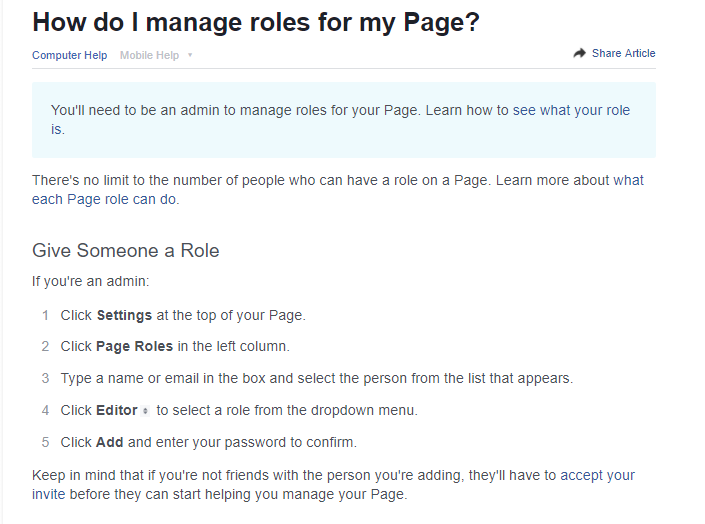Select the 'Give Someone a Role' heading
Viewport: 705px width, 524px height.
coord(125,251)
